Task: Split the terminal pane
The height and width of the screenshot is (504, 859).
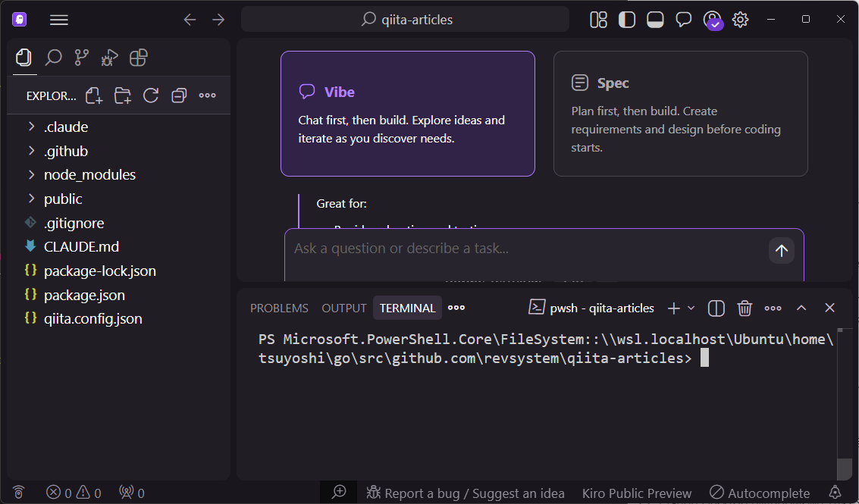Action: point(716,308)
